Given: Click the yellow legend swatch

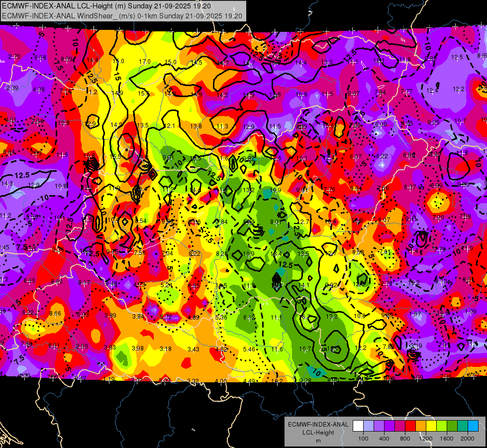Looking at the screenshot, I should (x=431, y=426).
